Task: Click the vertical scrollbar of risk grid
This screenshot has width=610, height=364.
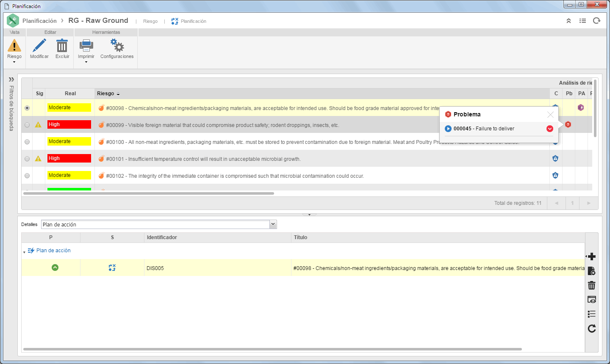Action: click(x=595, y=108)
